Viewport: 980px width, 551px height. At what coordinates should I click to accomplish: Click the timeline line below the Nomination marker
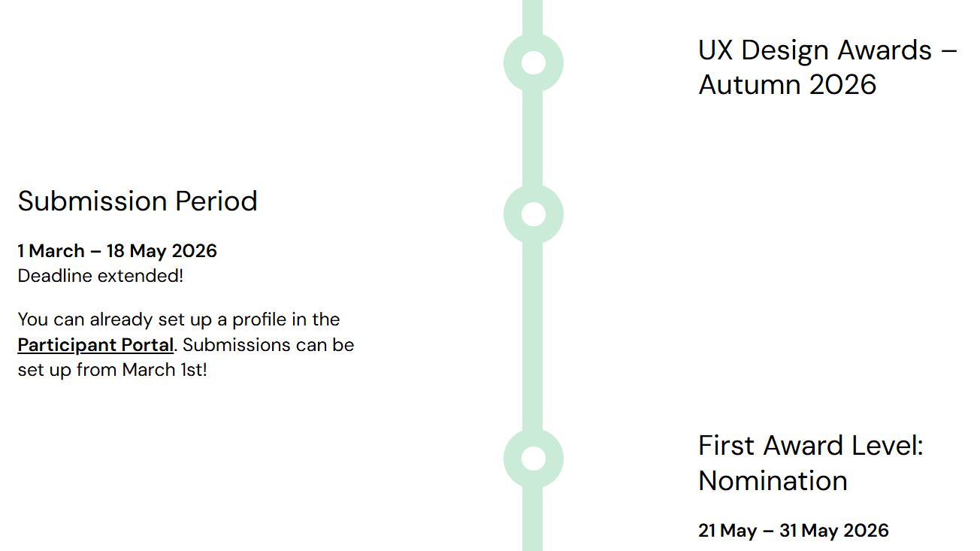coord(533,519)
